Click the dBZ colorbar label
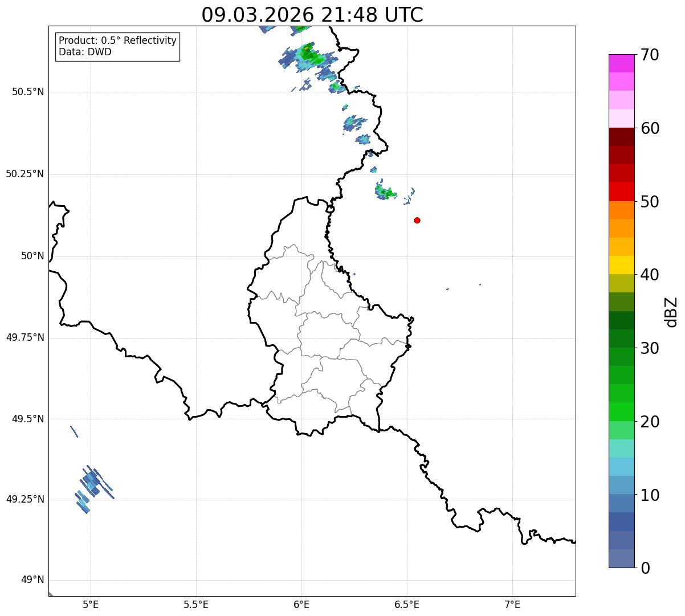The height and width of the screenshot is (616, 685). [x=672, y=312]
